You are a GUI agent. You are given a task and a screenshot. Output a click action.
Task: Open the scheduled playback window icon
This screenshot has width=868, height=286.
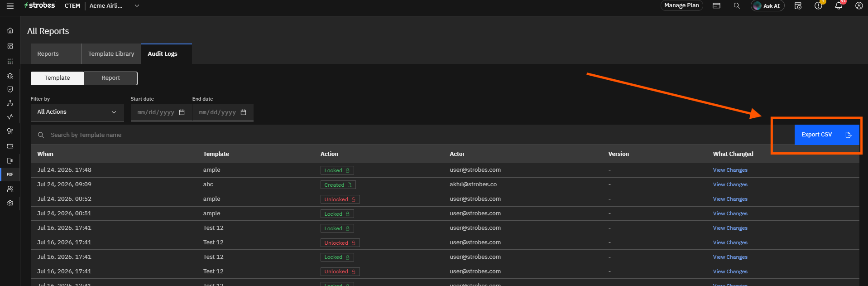(x=798, y=6)
